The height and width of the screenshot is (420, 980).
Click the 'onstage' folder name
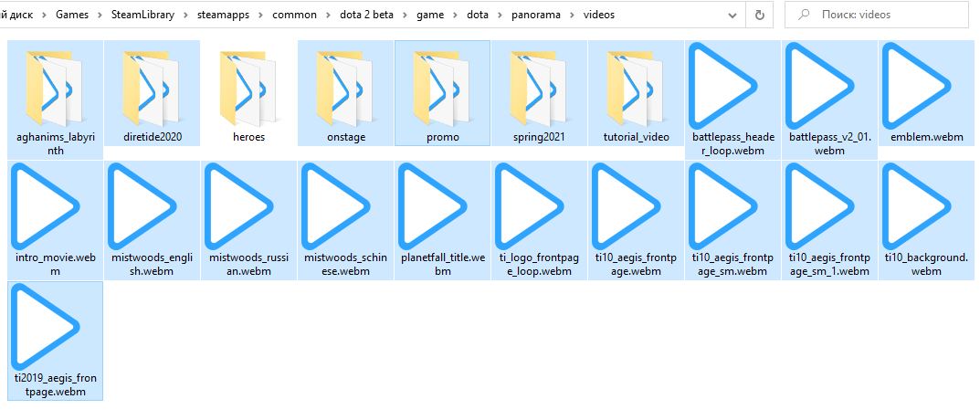(345, 138)
